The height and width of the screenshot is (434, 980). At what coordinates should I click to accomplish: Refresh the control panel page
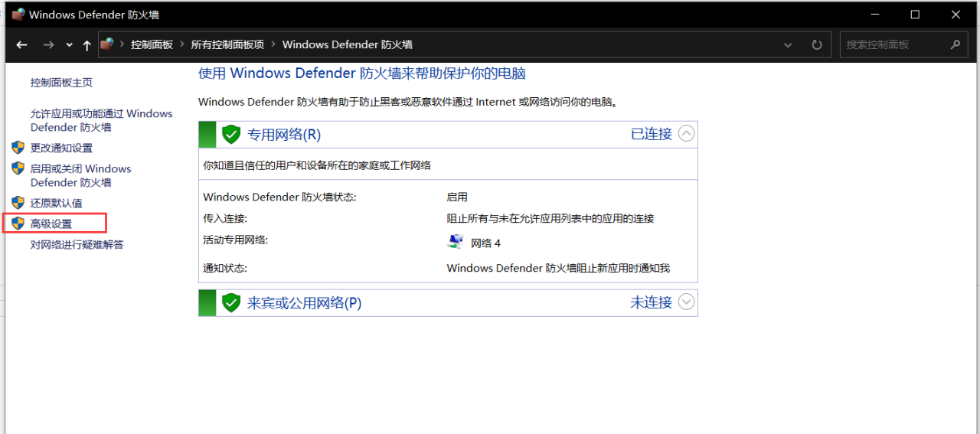(x=817, y=45)
